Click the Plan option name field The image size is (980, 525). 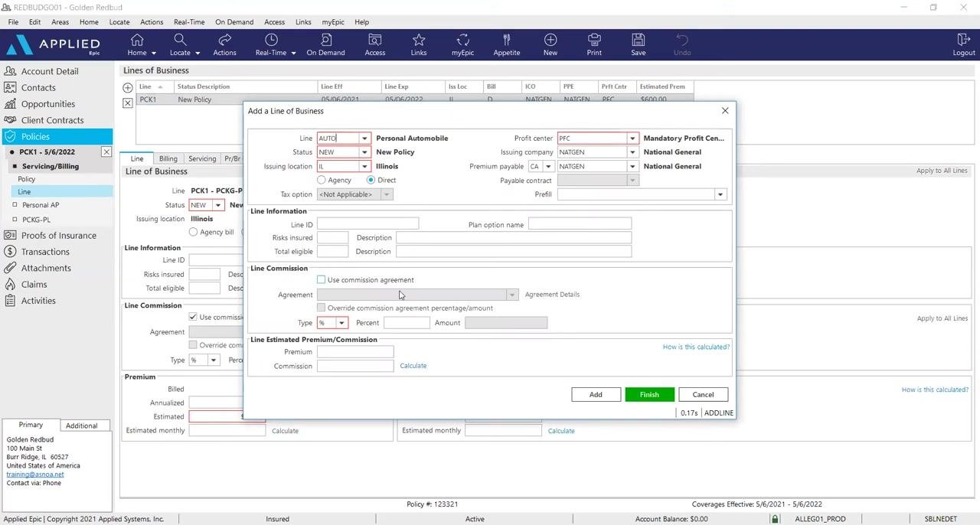pyautogui.click(x=580, y=223)
